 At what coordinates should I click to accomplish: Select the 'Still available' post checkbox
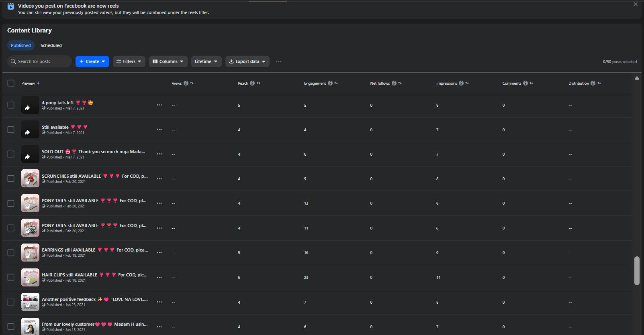pos(11,130)
